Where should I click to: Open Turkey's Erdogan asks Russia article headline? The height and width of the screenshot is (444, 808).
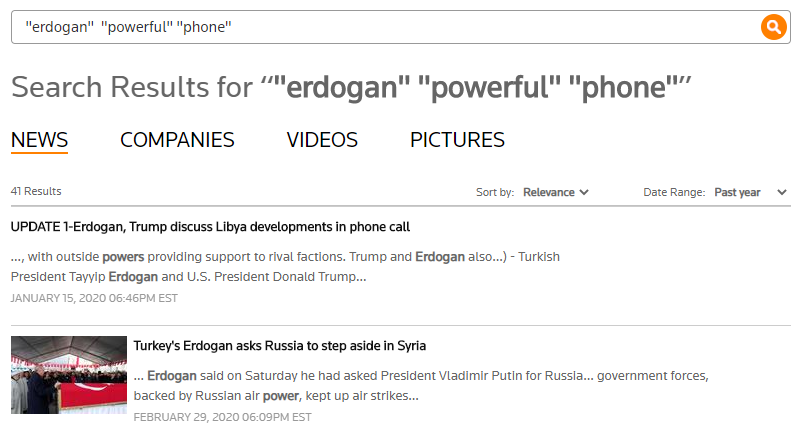click(x=280, y=346)
